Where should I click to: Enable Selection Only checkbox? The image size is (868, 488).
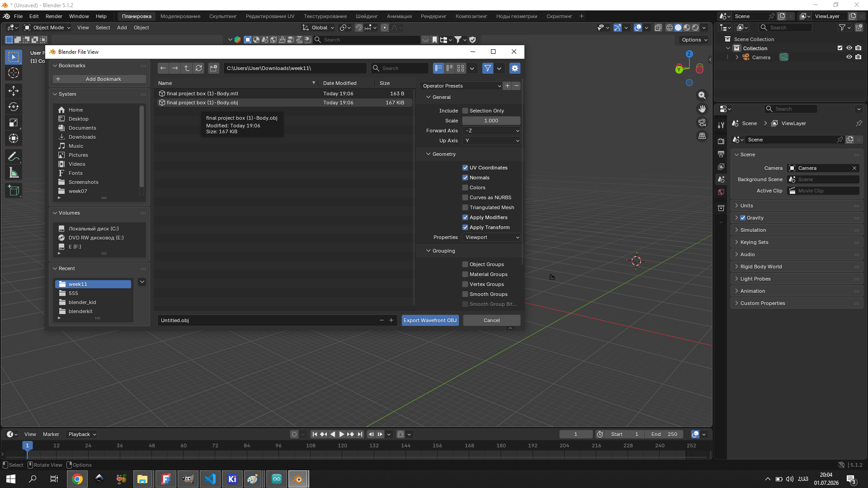465,111
